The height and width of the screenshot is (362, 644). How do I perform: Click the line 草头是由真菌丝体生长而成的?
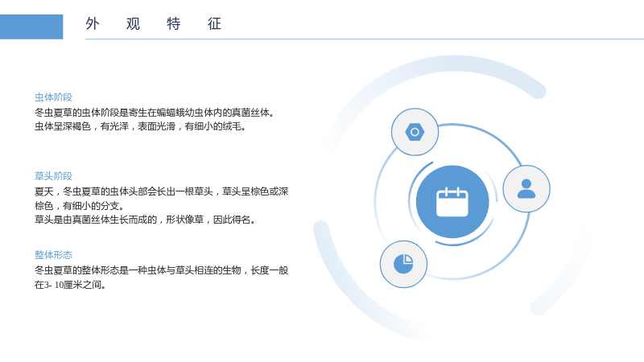[x=145, y=220]
